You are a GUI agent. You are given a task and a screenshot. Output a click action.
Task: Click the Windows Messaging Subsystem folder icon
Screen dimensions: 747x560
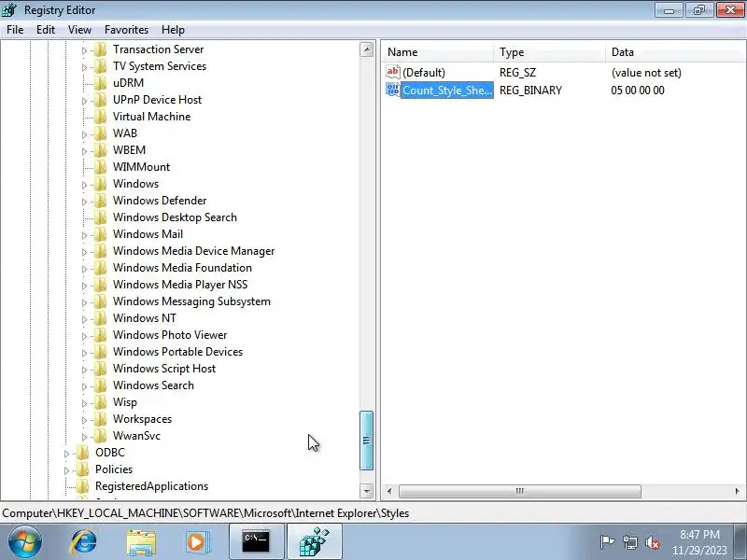[100, 301]
